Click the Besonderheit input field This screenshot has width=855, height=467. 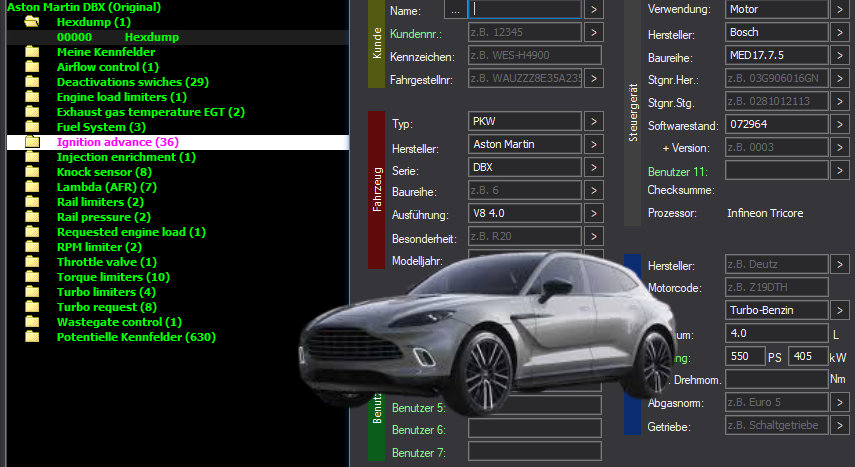click(x=525, y=236)
